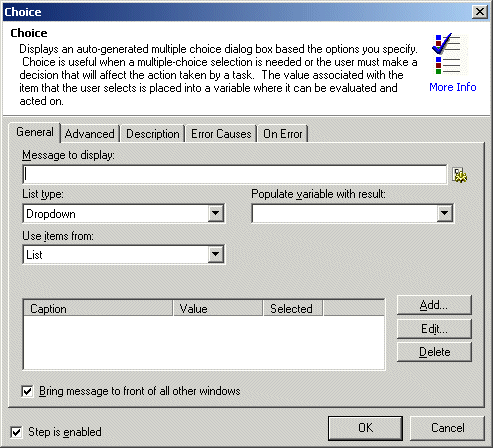
Task: Click the Delete button
Action: (434, 352)
